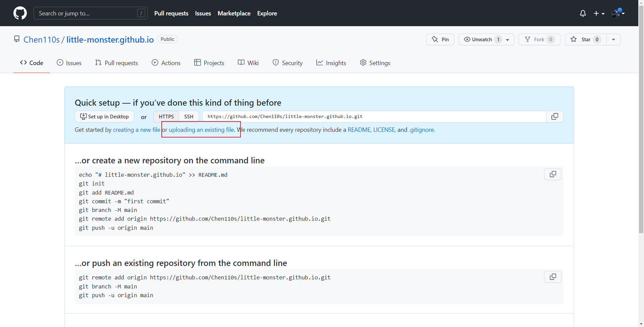This screenshot has height=327, width=644.
Task: Open the Insights tab
Action: click(x=331, y=63)
